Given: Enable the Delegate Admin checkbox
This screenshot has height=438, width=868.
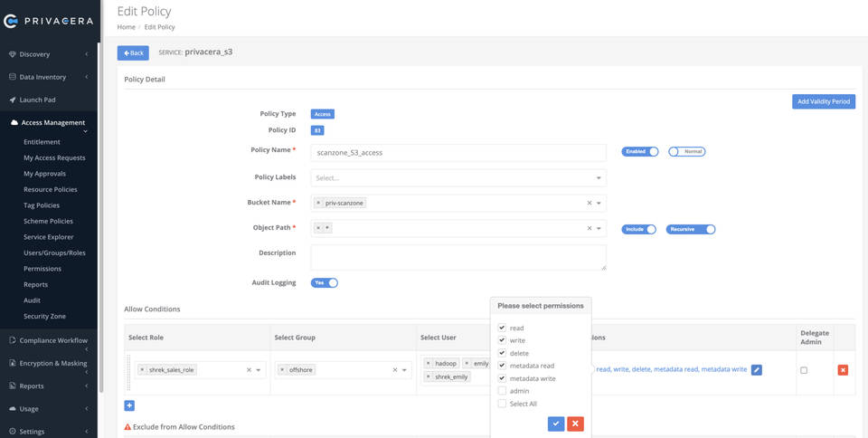Looking at the screenshot, I should click(803, 370).
